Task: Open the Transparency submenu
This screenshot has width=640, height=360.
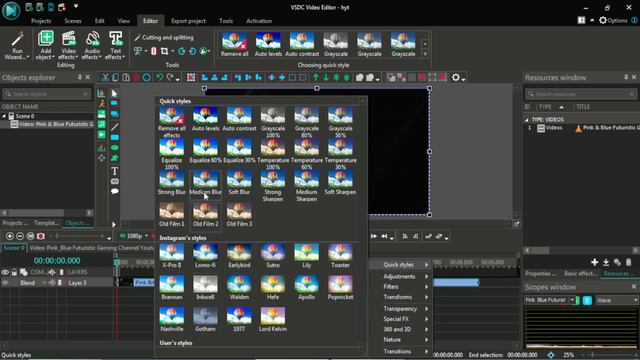Action: coord(401,309)
